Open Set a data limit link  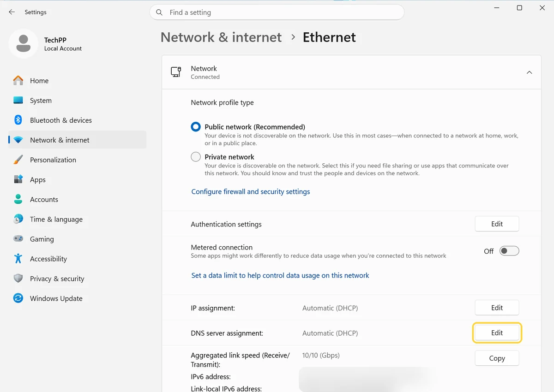tap(280, 275)
